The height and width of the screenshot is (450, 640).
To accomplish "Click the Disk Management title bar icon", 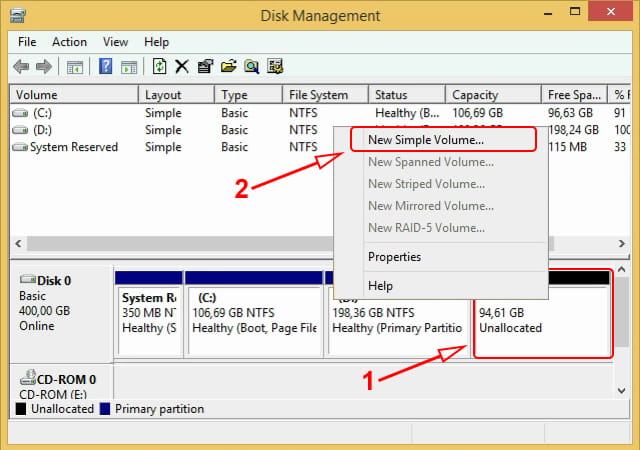I will coord(18,16).
